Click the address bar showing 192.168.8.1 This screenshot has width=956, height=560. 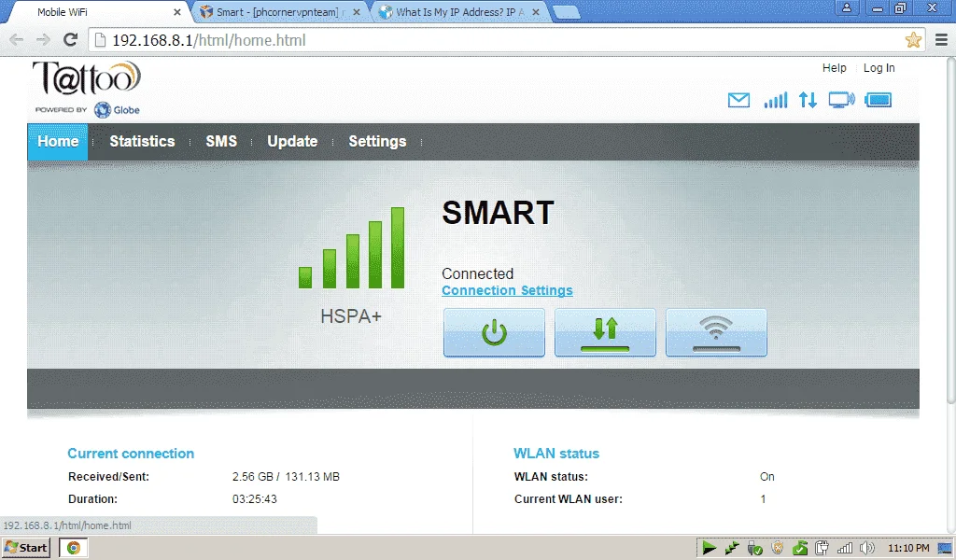tap(506, 40)
